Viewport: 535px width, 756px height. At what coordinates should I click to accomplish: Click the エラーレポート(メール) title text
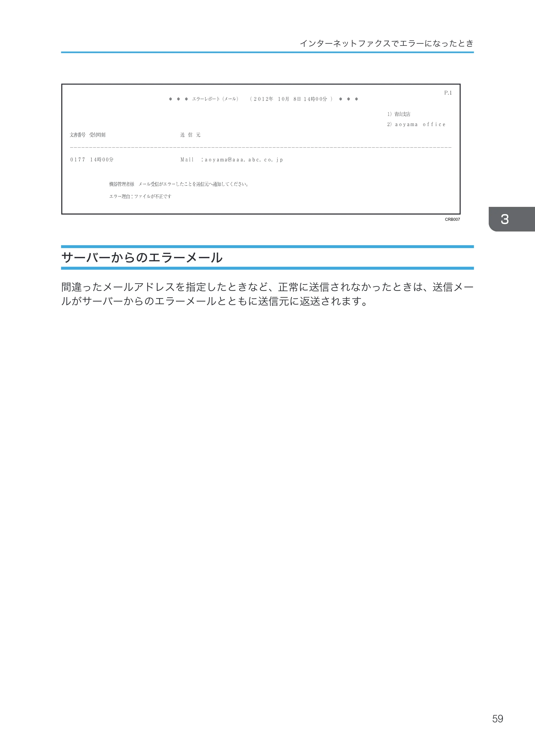pos(215,99)
